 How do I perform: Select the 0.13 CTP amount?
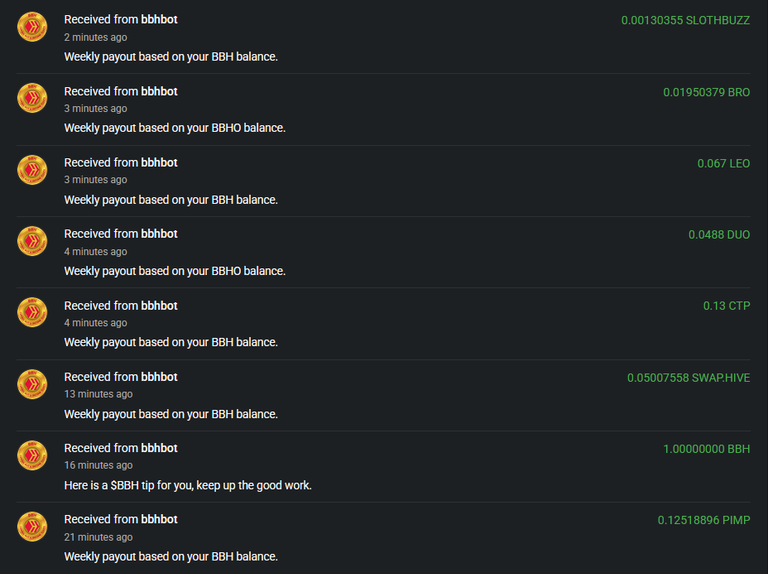(x=726, y=306)
